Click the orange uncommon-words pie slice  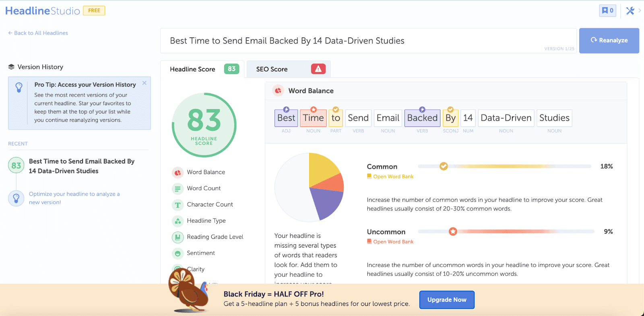click(x=332, y=183)
